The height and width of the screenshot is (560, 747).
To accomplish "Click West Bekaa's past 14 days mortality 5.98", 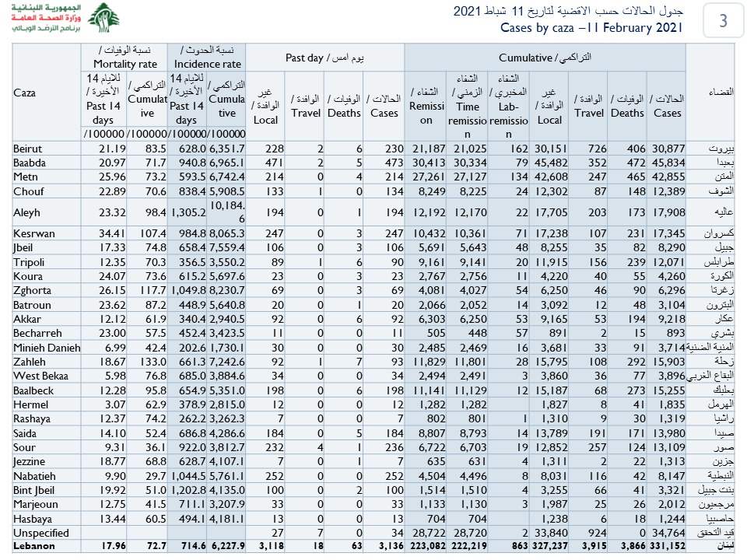I will click(x=115, y=376).
